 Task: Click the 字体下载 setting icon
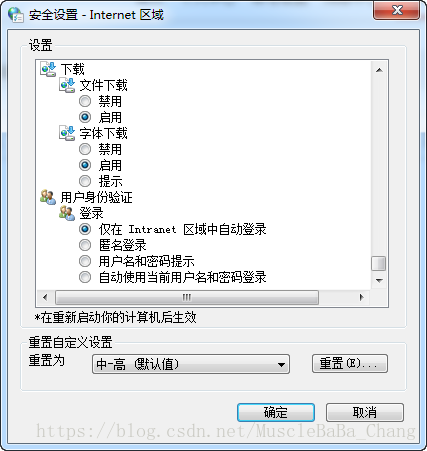67,133
